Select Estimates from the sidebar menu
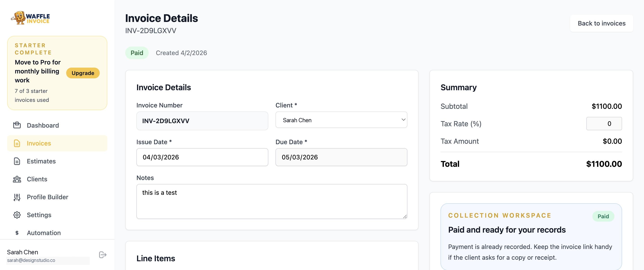Image resolution: width=644 pixels, height=270 pixels. [41, 161]
